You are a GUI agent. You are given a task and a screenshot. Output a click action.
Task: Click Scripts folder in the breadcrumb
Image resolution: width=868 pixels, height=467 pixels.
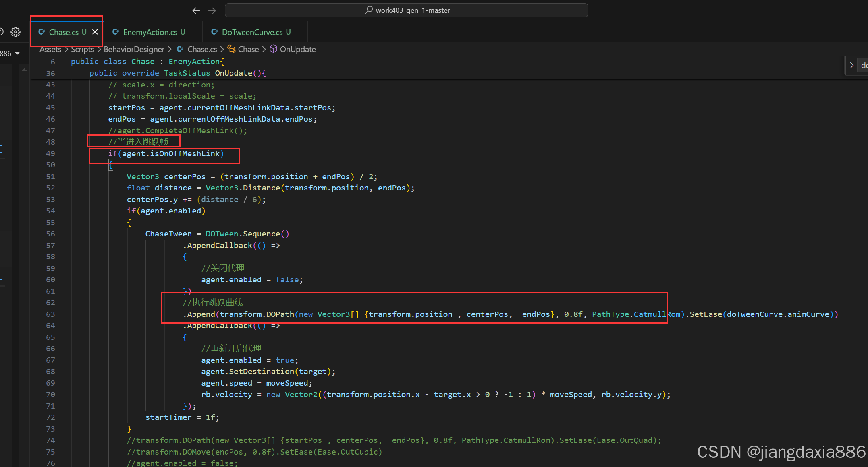click(x=82, y=49)
